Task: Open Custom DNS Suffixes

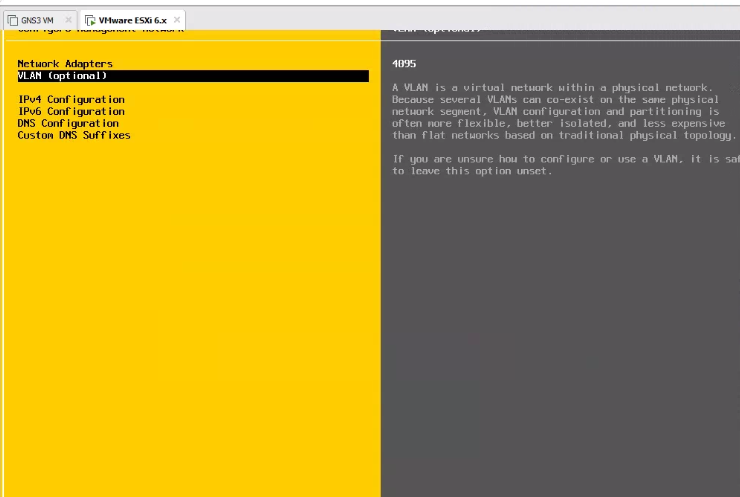Action: coord(74,135)
